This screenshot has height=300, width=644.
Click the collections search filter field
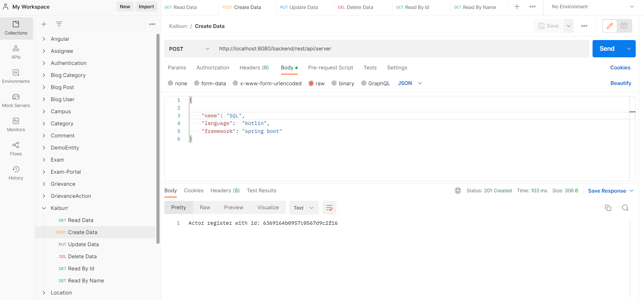(98, 24)
